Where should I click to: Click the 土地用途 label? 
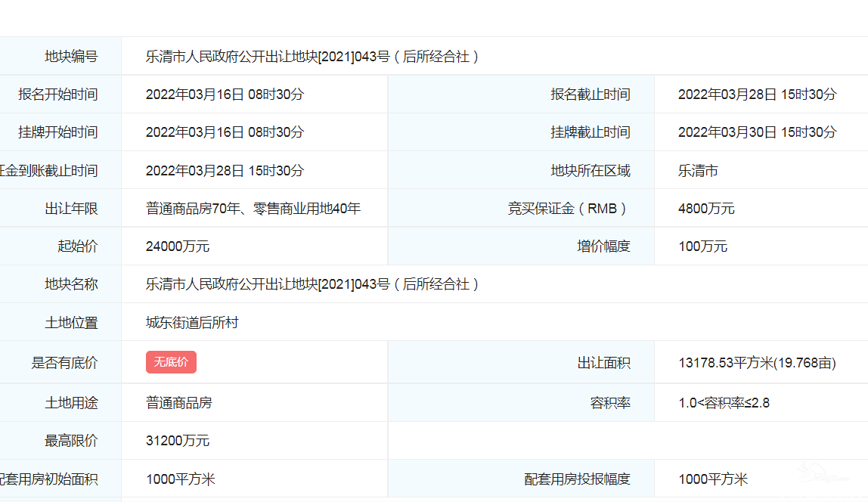pyautogui.click(x=71, y=403)
